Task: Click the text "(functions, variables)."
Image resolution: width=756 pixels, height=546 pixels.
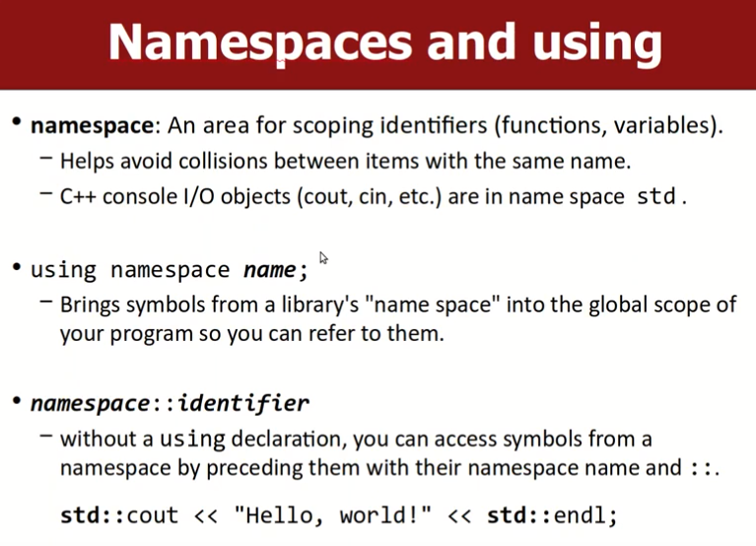Action: click(608, 126)
